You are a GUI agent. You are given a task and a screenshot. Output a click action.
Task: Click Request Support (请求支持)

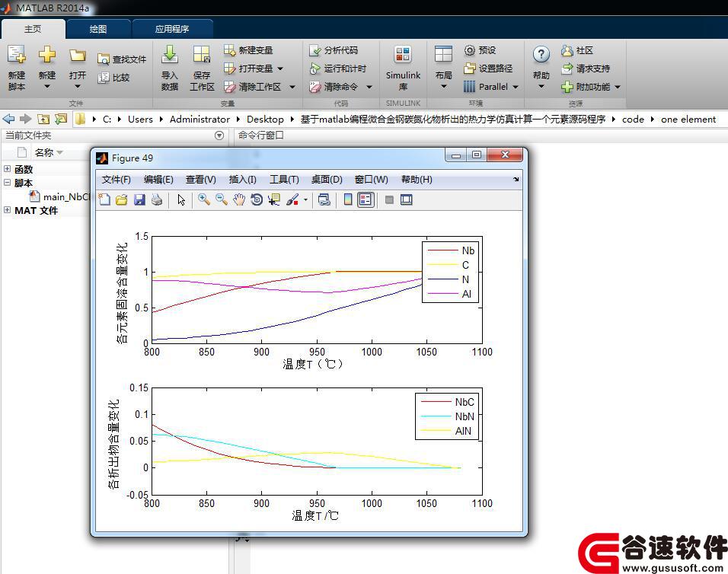[x=586, y=69]
